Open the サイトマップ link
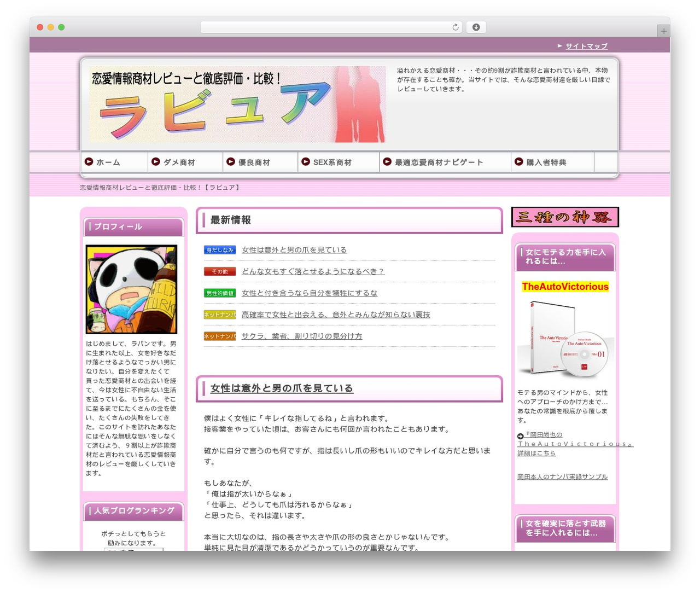The width and height of the screenshot is (700, 593). (586, 46)
